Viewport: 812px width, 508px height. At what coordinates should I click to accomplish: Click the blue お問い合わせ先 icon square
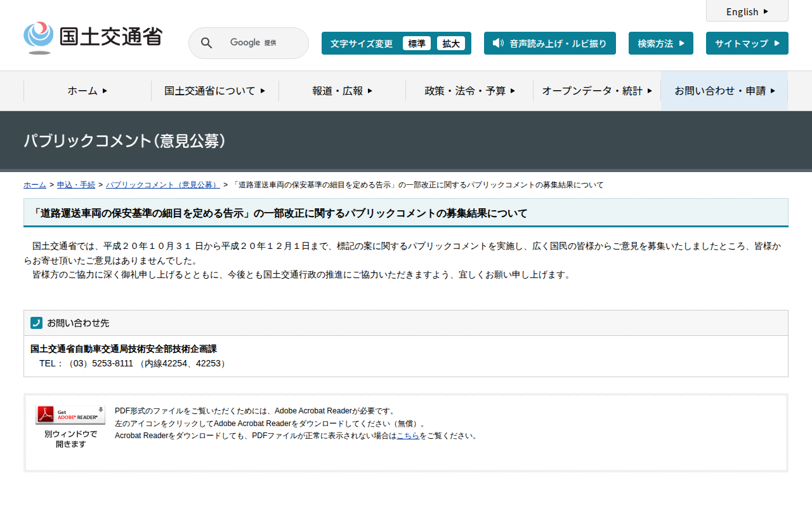click(37, 323)
